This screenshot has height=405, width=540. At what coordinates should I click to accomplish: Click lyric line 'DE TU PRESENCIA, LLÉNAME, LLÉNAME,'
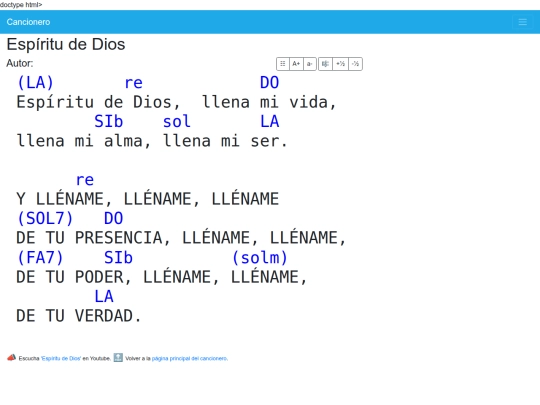click(x=181, y=238)
